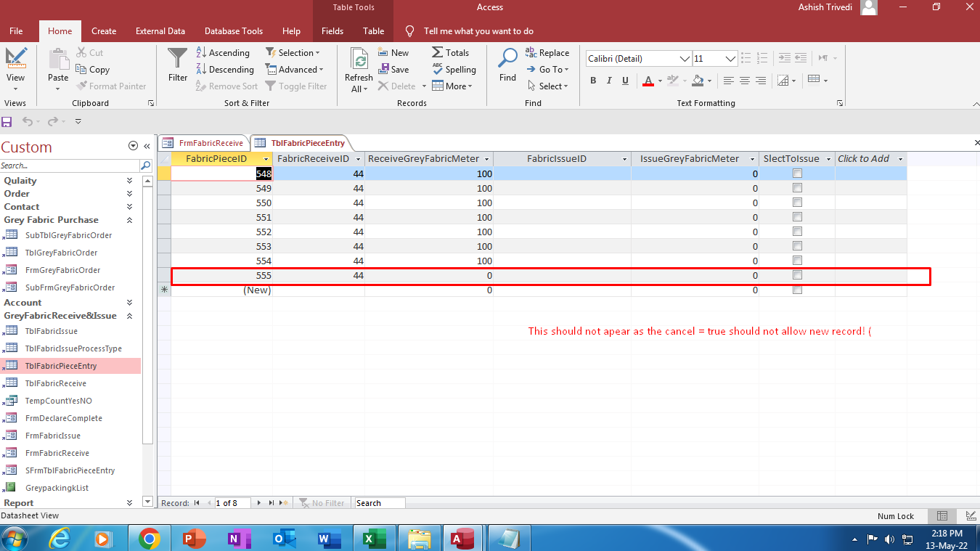Open TblFabricReceive in navigation pane
The image size is (980, 551).
55,383
